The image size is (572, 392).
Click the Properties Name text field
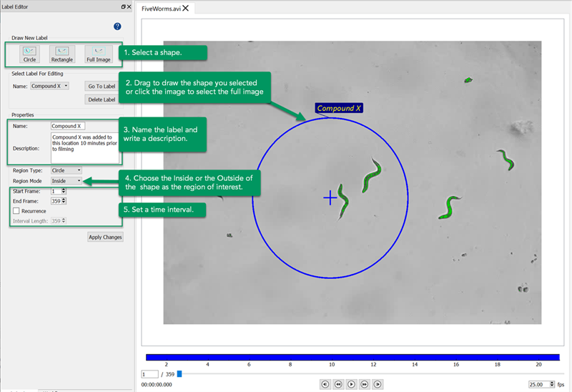pyautogui.click(x=67, y=126)
